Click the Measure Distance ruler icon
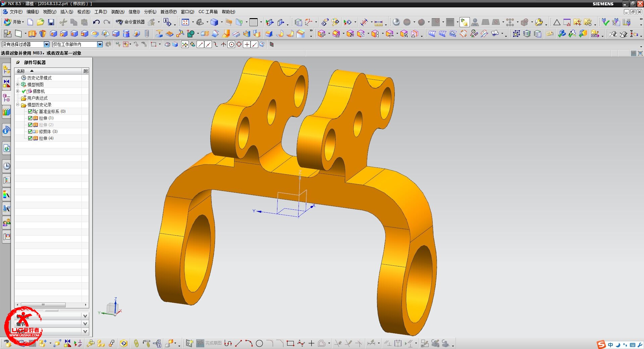Image resolution: width=644 pixels, height=349 pixels. tap(378, 22)
